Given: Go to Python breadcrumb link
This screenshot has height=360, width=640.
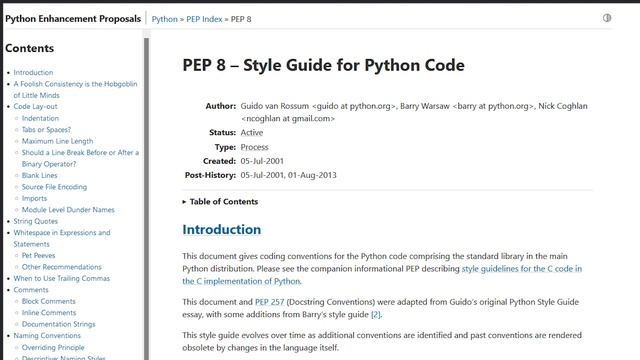Looking at the screenshot, I should [x=164, y=19].
